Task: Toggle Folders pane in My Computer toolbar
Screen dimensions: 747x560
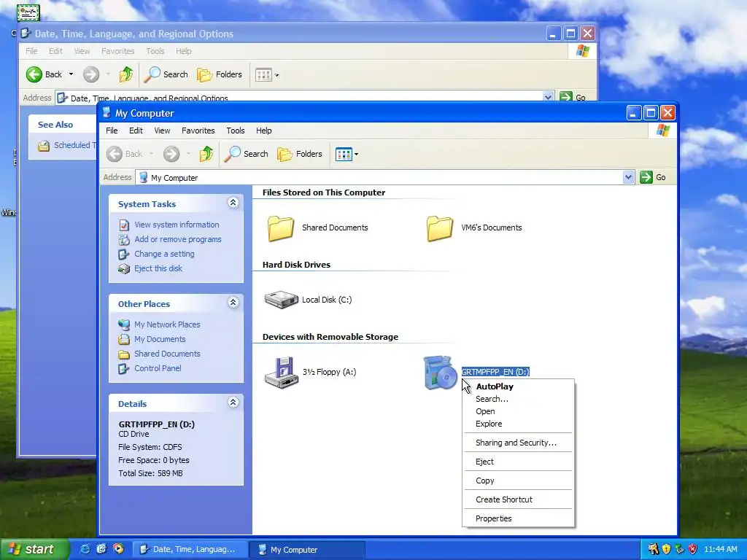Action: coord(300,154)
